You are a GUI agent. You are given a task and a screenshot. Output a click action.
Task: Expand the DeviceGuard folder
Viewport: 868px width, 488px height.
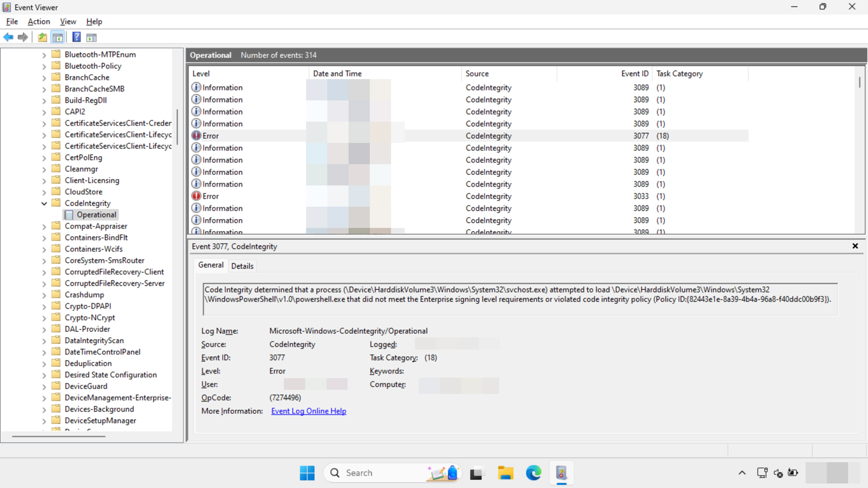[44, 387]
